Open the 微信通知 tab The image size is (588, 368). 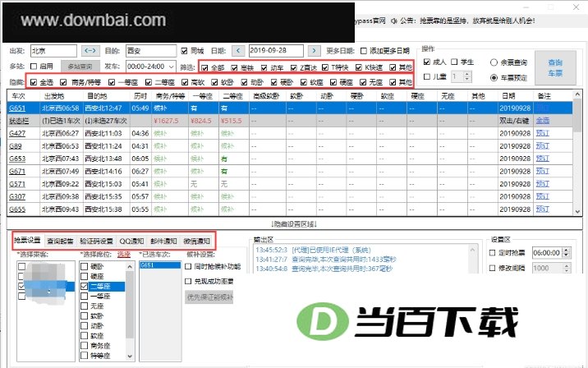[196, 241]
